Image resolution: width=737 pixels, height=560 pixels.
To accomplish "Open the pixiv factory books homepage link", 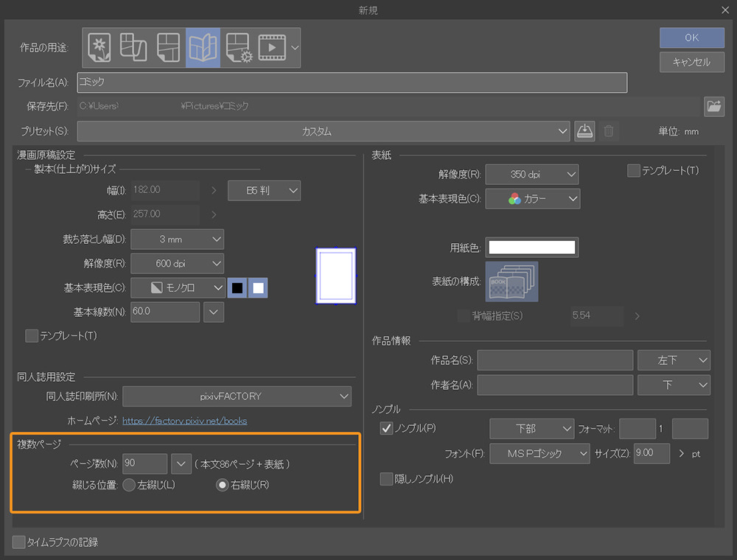I will 185,421.
